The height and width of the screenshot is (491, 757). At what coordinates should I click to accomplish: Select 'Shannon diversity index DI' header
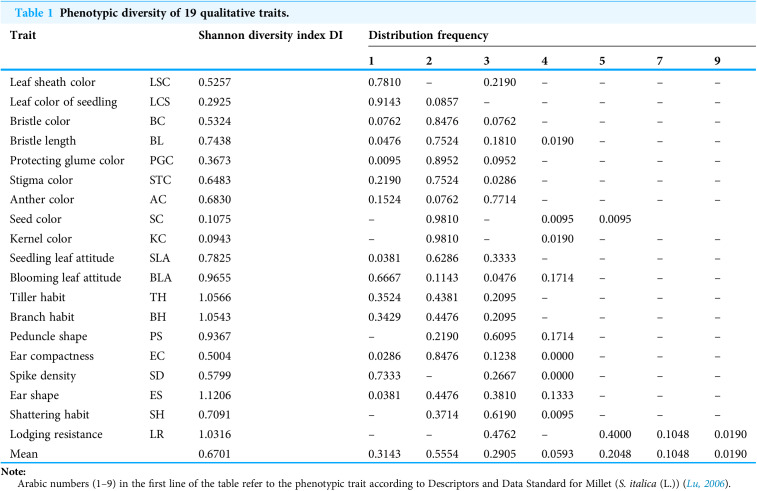[270, 35]
